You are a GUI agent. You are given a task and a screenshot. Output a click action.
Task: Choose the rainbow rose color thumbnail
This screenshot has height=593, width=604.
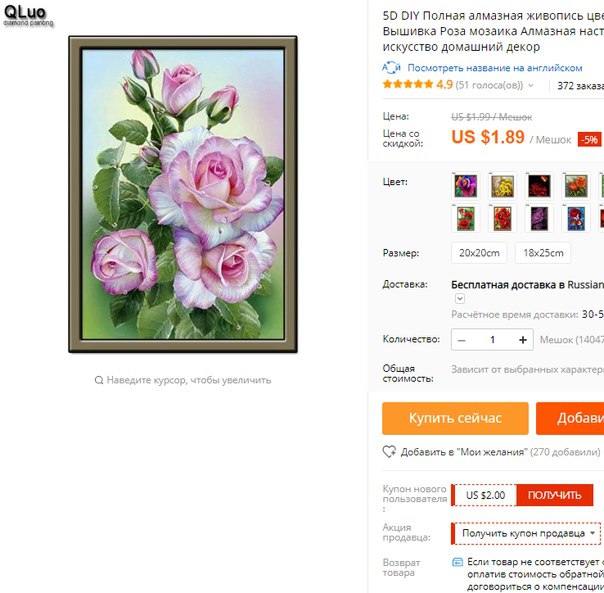pyautogui.click(x=465, y=186)
